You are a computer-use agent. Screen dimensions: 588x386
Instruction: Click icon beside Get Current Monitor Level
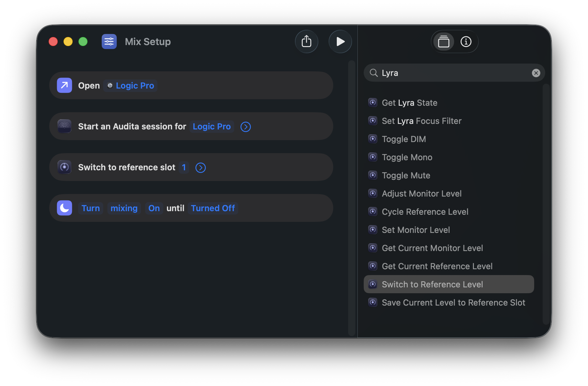tap(373, 248)
